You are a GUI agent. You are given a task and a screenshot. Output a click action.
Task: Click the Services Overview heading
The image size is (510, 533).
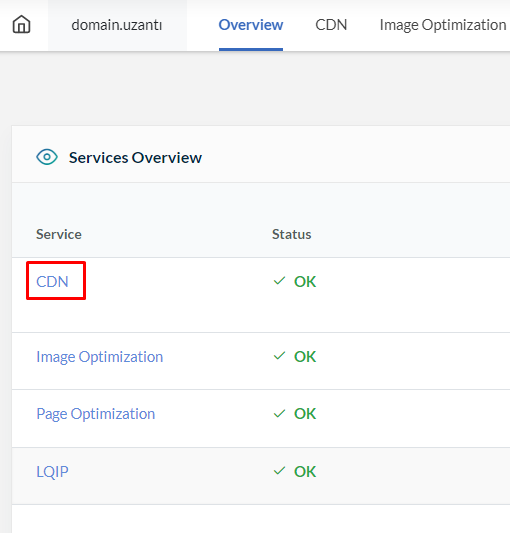[x=135, y=157]
